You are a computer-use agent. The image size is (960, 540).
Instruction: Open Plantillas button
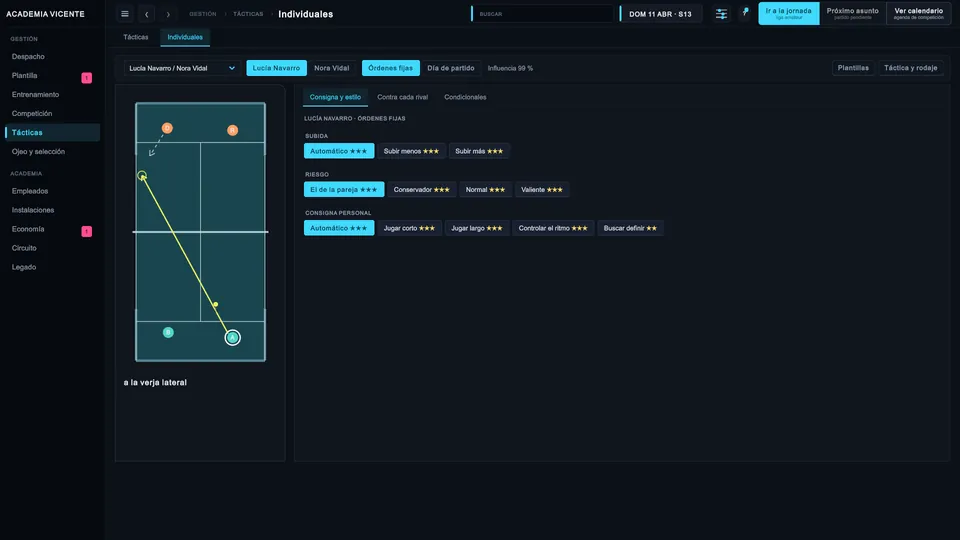pos(853,68)
